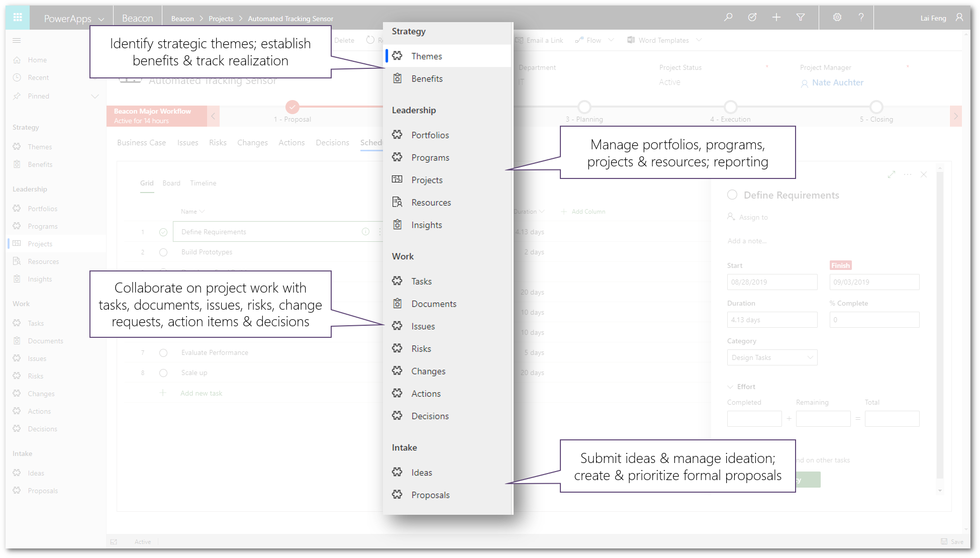Expand the PowerApps app switcher dropdown
980x558 pixels.
point(101,19)
